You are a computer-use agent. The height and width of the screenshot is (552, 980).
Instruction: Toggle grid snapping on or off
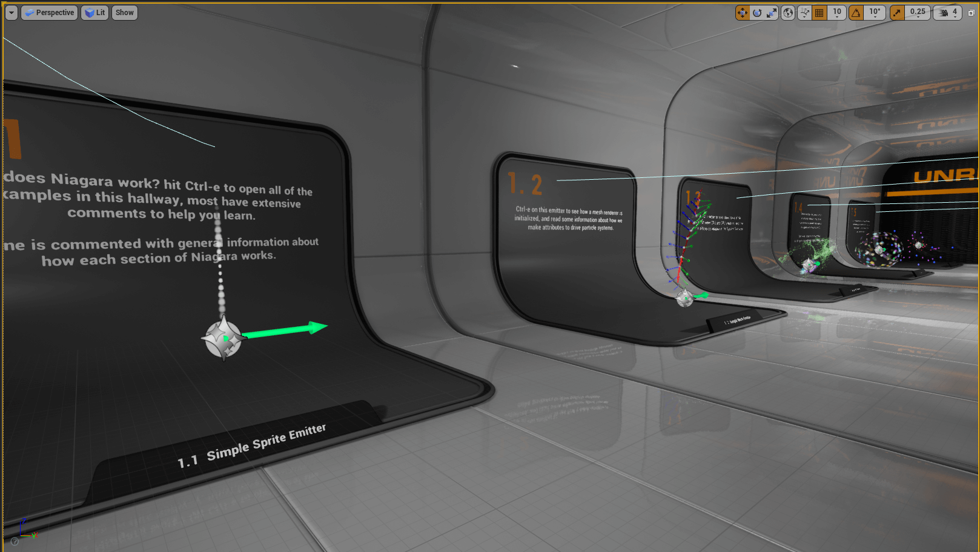point(819,13)
